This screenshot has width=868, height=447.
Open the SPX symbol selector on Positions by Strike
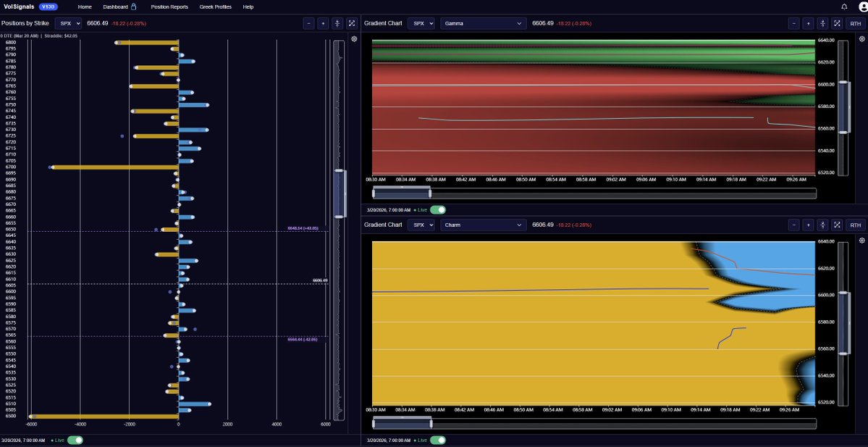tap(68, 22)
